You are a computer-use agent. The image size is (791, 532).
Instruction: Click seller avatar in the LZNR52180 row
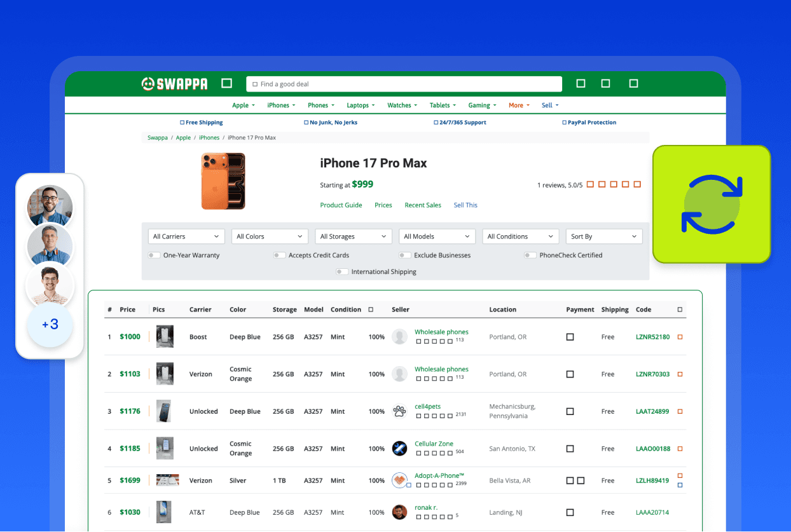[x=399, y=336]
